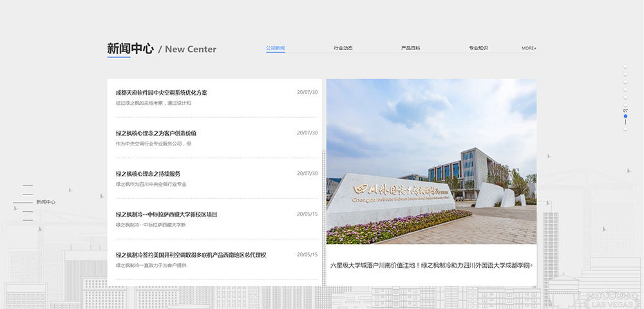The image size is (644, 309).
Task: Click the 20/05/15 date on 西藏大学 row
Action: coord(307,214)
